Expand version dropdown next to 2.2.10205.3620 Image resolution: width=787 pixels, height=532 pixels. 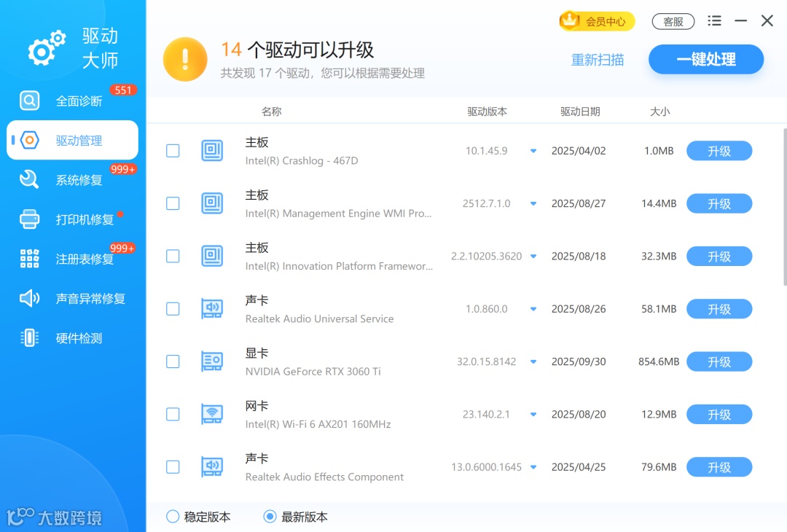click(x=533, y=256)
